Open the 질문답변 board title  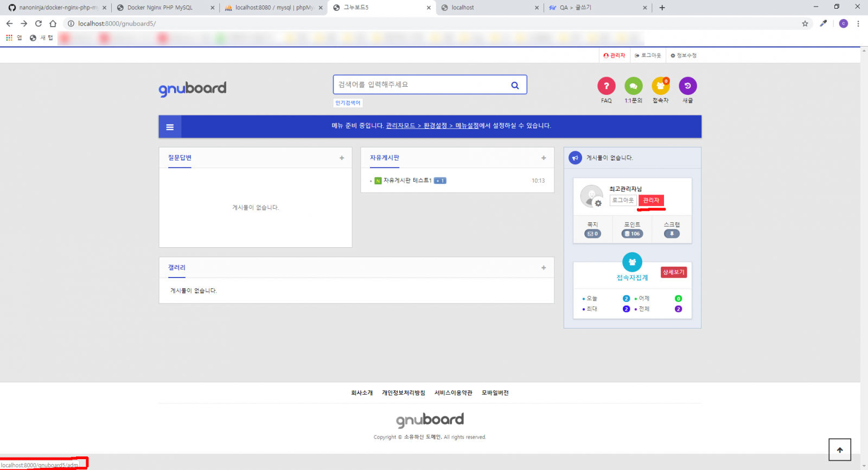[x=180, y=158]
